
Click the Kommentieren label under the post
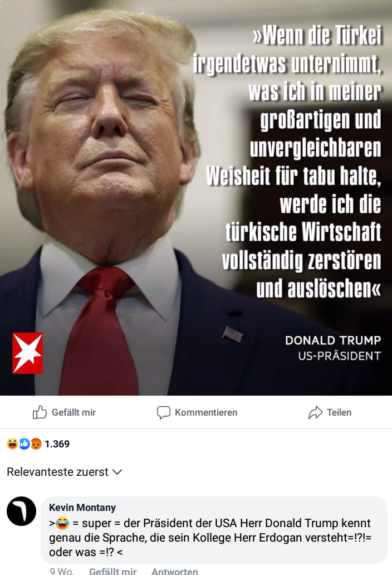coord(206,412)
